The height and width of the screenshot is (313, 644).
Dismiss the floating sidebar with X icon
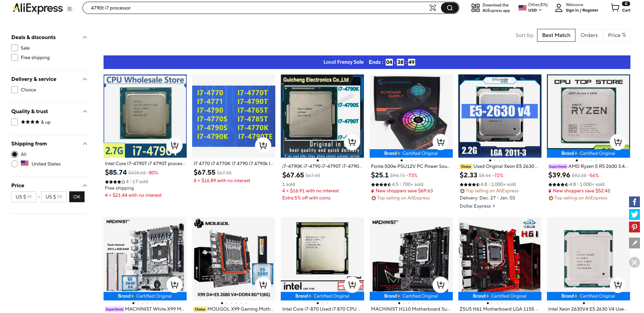click(x=634, y=262)
